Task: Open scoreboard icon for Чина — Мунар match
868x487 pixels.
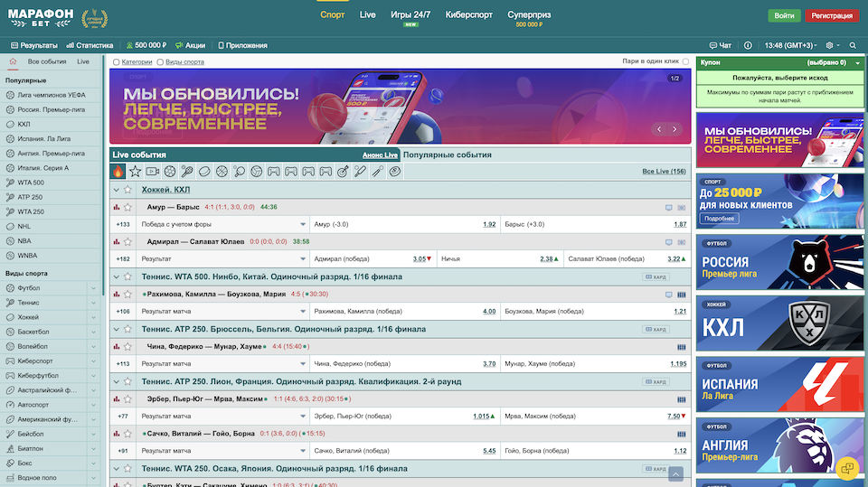Action: (x=682, y=347)
